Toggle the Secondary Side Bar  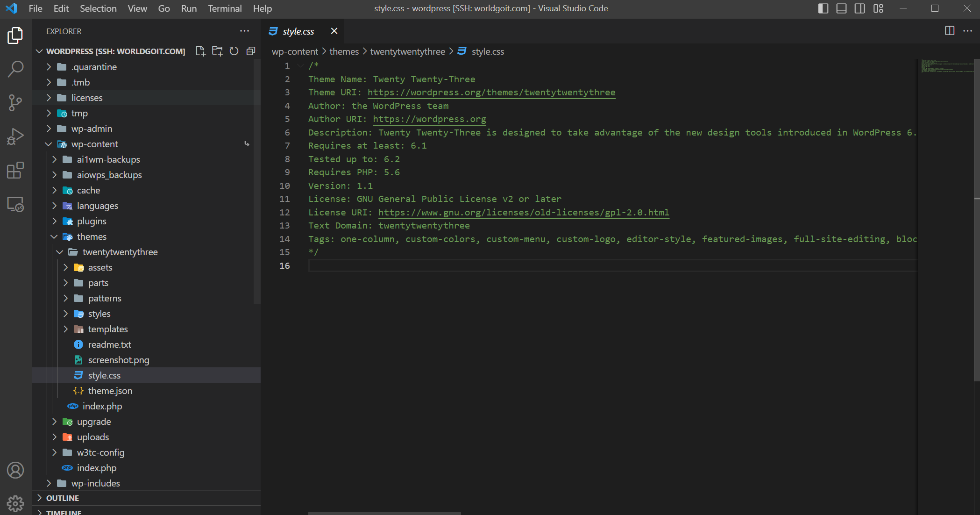859,8
